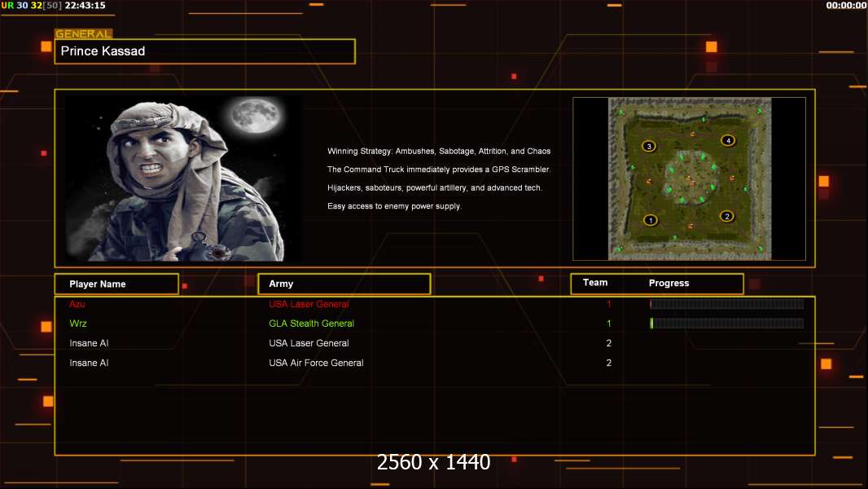
Task: Click the team number for Wrz
Action: click(x=608, y=324)
